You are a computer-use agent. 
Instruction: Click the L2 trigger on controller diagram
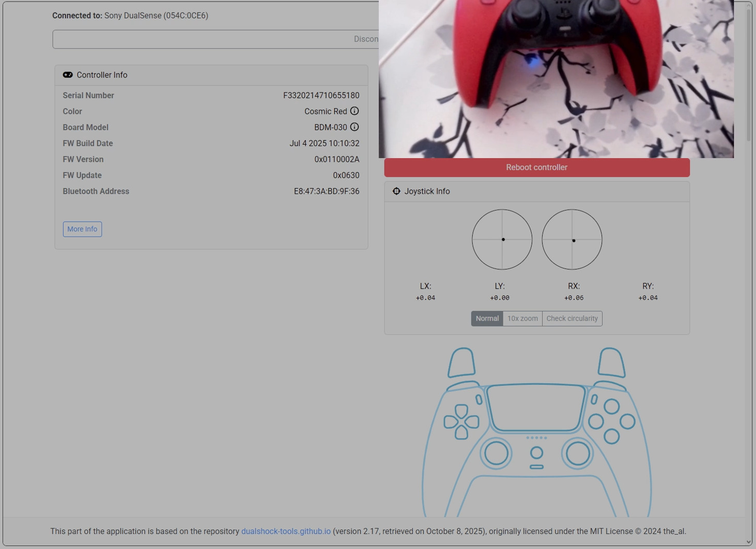pyautogui.click(x=461, y=362)
